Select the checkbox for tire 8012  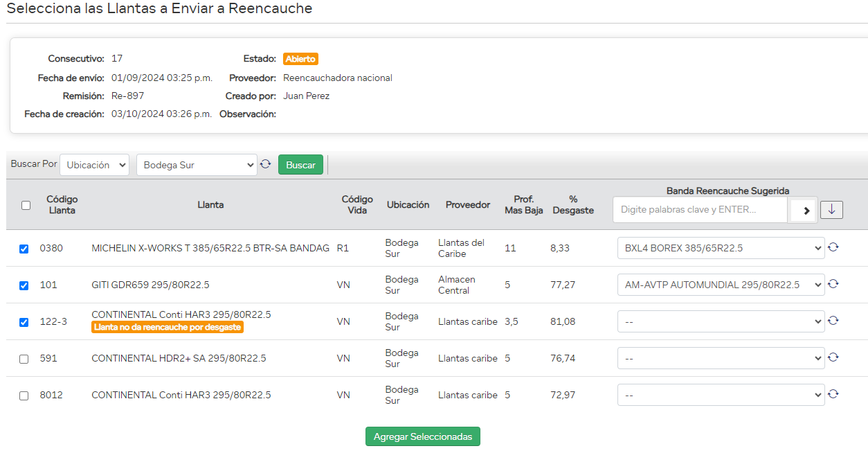coord(24,396)
